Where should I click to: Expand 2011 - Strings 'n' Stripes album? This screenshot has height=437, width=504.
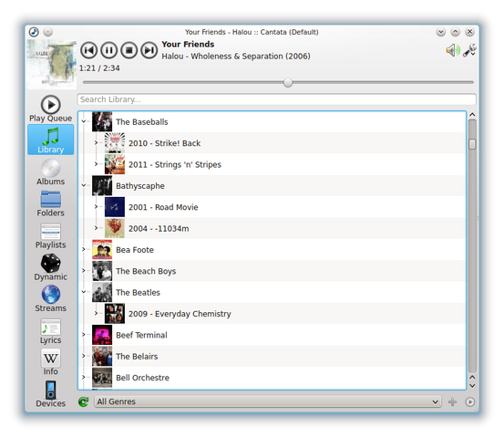[96, 164]
